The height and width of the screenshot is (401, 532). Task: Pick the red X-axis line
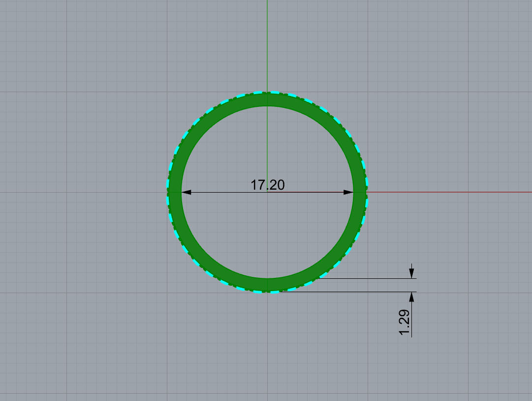click(x=449, y=192)
